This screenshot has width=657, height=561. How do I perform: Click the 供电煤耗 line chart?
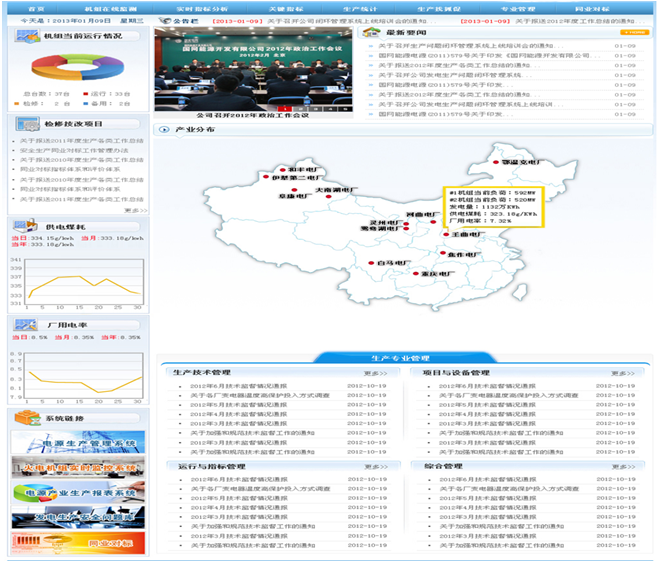point(84,282)
